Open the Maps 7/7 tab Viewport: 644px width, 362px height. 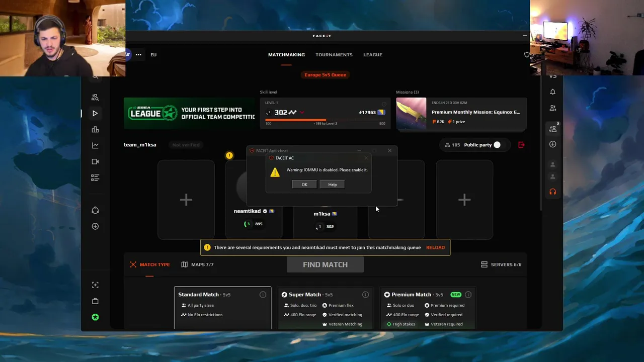pos(197,264)
